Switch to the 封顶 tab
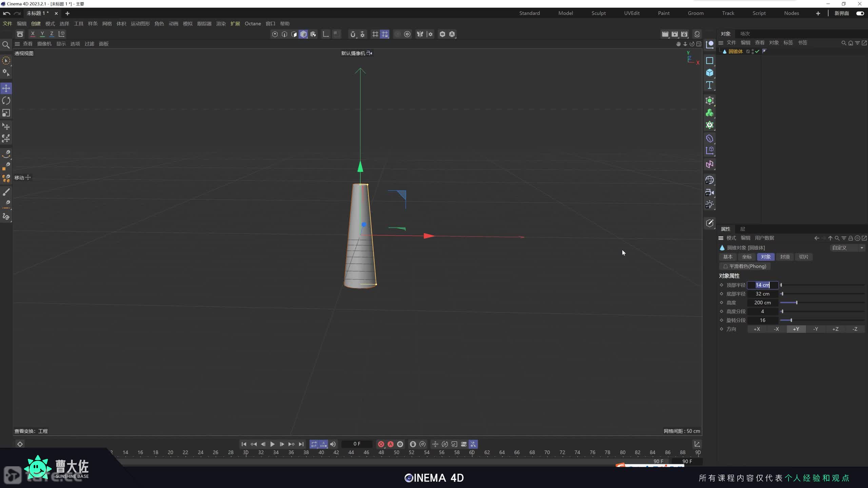 (x=785, y=257)
